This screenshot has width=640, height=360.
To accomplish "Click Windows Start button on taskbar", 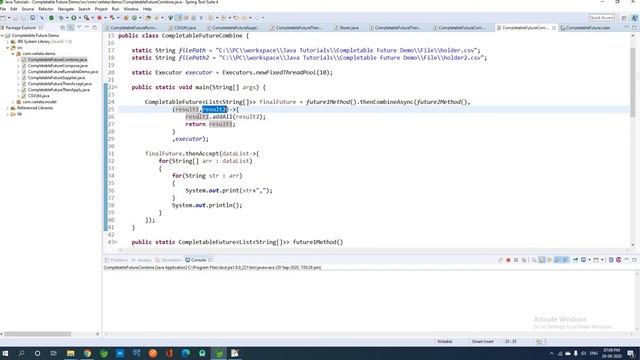I will 5,353.
